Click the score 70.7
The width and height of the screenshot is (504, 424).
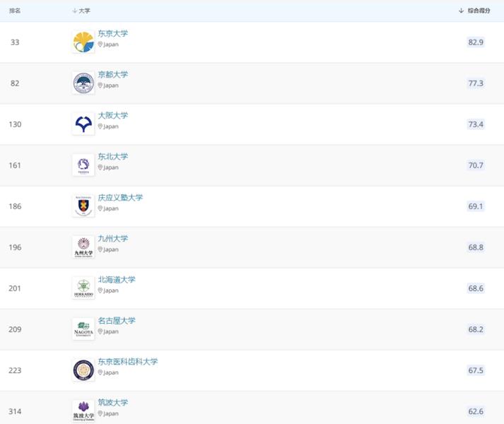coord(476,165)
